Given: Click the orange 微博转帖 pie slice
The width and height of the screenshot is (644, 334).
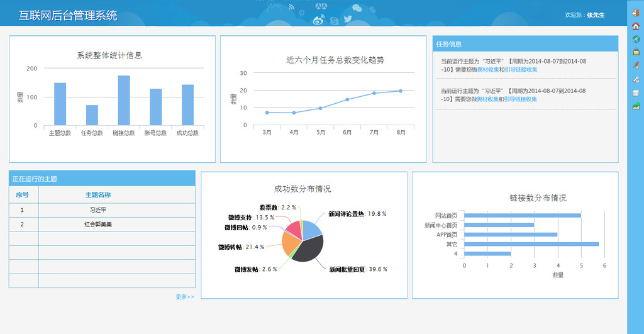Looking at the screenshot, I should click(289, 244).
